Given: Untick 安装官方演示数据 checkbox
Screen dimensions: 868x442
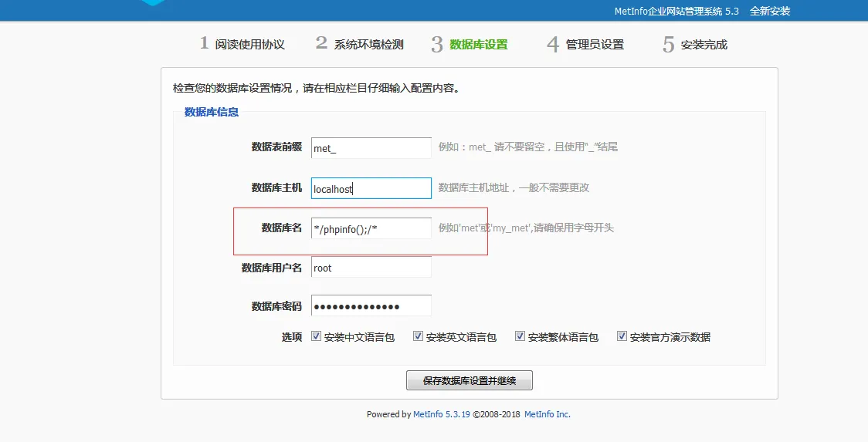Looking at the screenshot, I should click(x=622, y=336).
